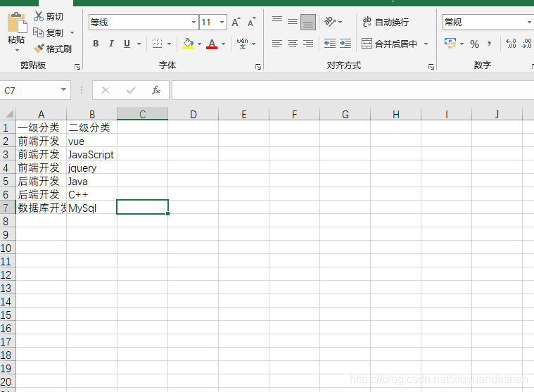
Task: Click the red font color A
Action: (212, 44)
